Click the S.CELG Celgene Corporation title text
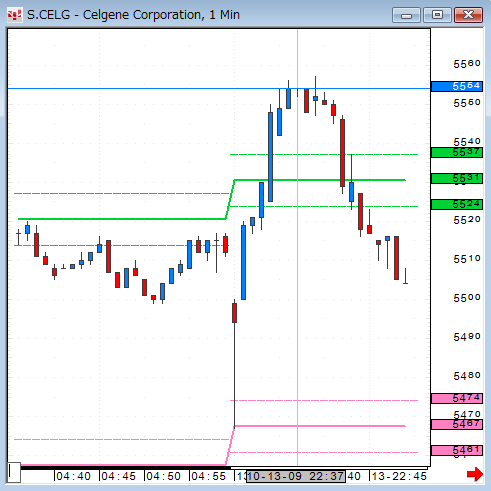The image size is (491, 491). [133, 15]
